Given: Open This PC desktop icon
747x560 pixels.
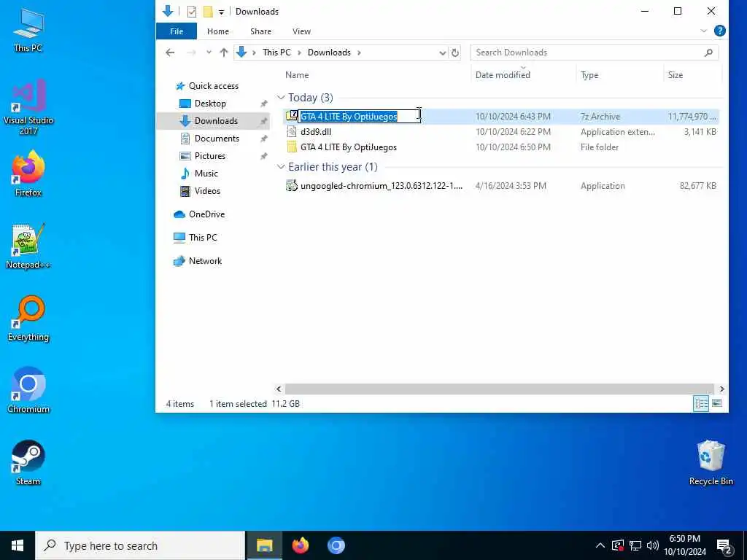Looking at the screenshot, I should 28,30.
